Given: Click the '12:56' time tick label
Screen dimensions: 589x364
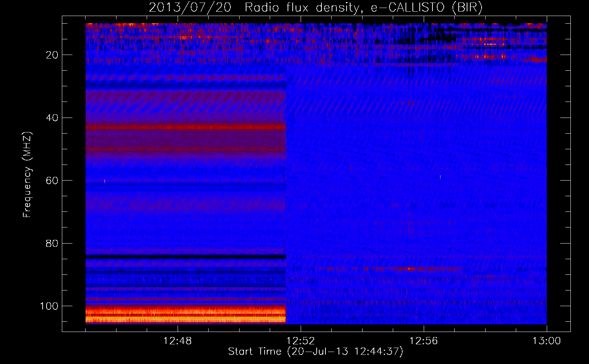Looking at the screenshot, I should 424,341.
